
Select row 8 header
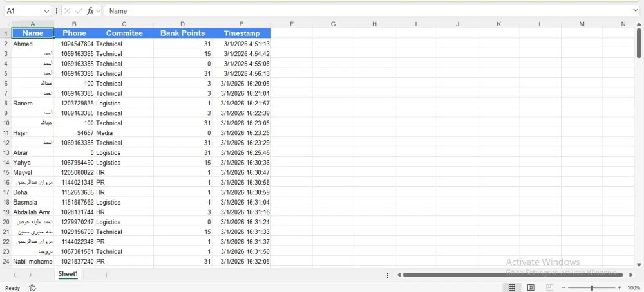pyautogui.click(x=6, y=104)
